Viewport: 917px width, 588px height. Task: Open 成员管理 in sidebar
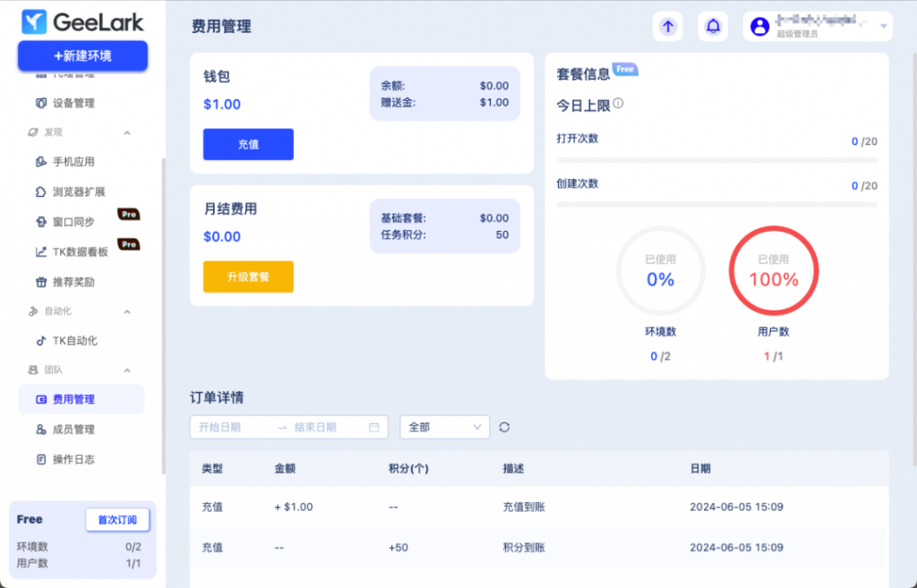73,430
